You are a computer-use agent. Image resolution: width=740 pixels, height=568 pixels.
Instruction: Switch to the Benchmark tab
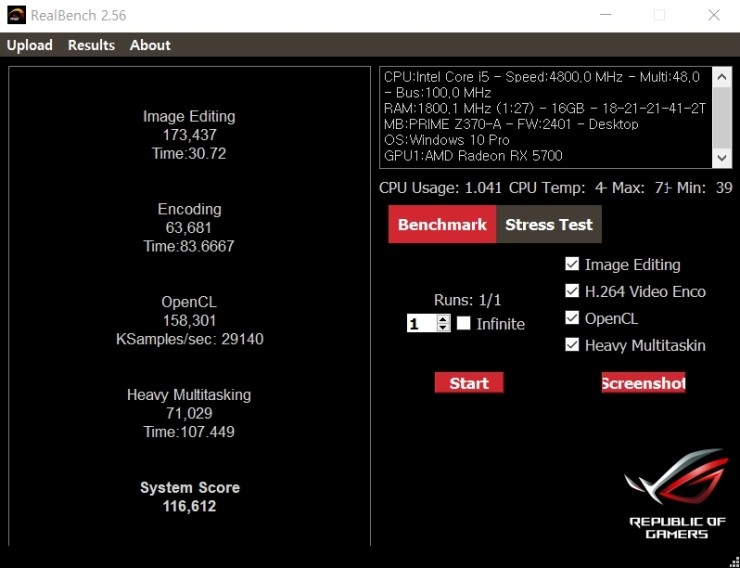point(442,224)
